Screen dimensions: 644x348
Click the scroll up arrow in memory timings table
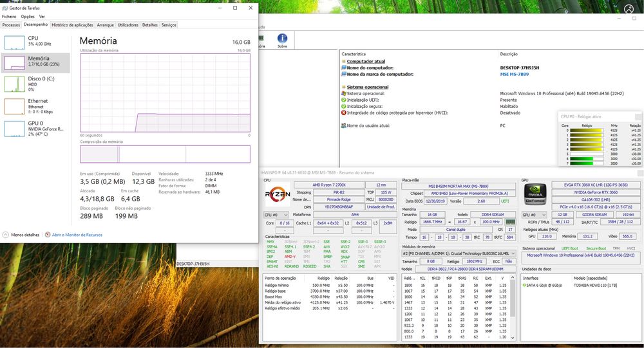click(513, 278)
